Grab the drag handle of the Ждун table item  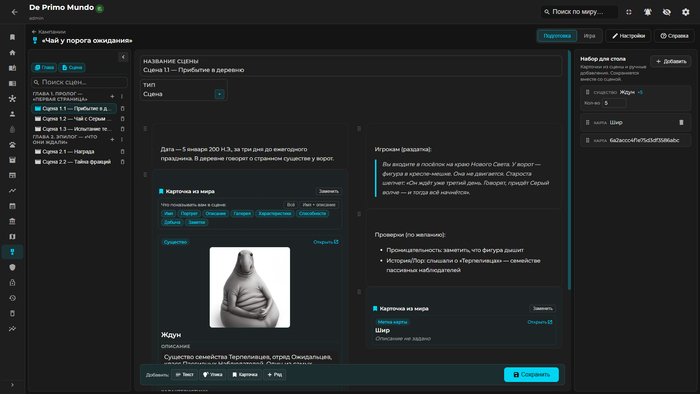(588, 92)
